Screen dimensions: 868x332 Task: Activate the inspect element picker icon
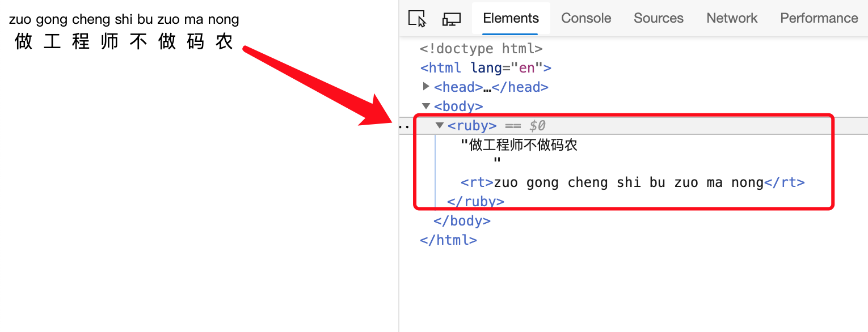tap(417, 19)
